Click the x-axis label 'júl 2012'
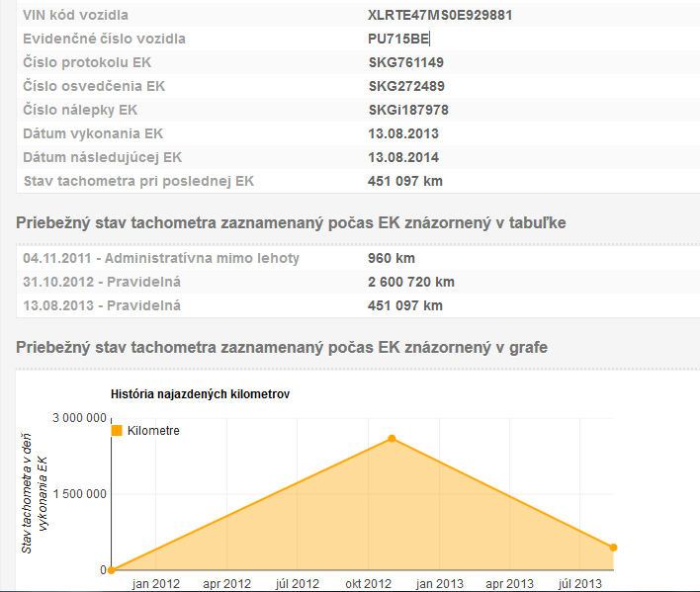The image size is (700, 592). pyautogui.click(x=298, y=583)
